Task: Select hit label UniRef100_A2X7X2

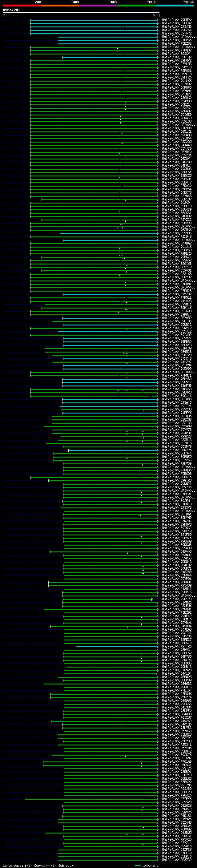Action: point(177,108)
